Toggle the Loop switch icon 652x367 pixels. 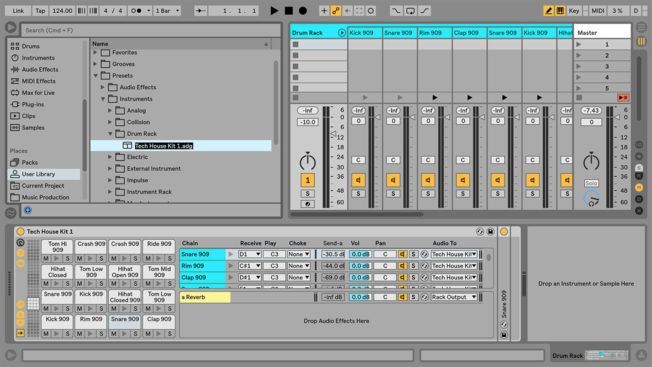point(410,11)
